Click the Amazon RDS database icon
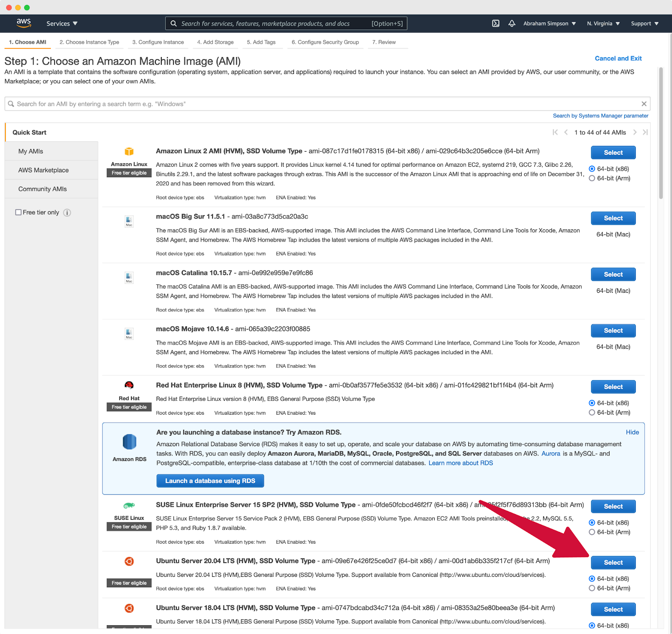 tap(129, 442)
